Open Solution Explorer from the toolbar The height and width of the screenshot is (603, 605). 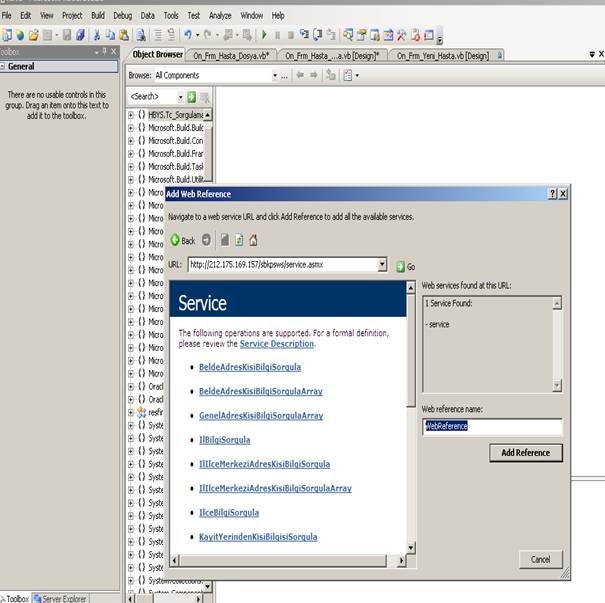348,35
